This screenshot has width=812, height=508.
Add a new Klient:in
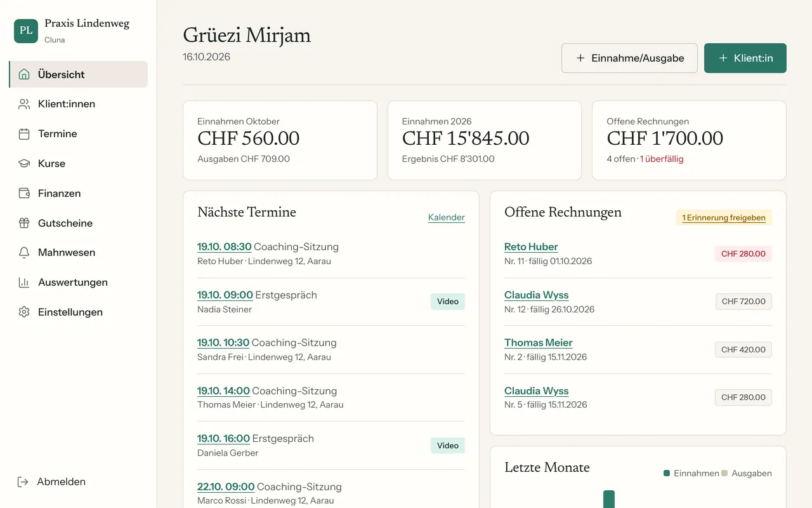click(x=745, y=58)
